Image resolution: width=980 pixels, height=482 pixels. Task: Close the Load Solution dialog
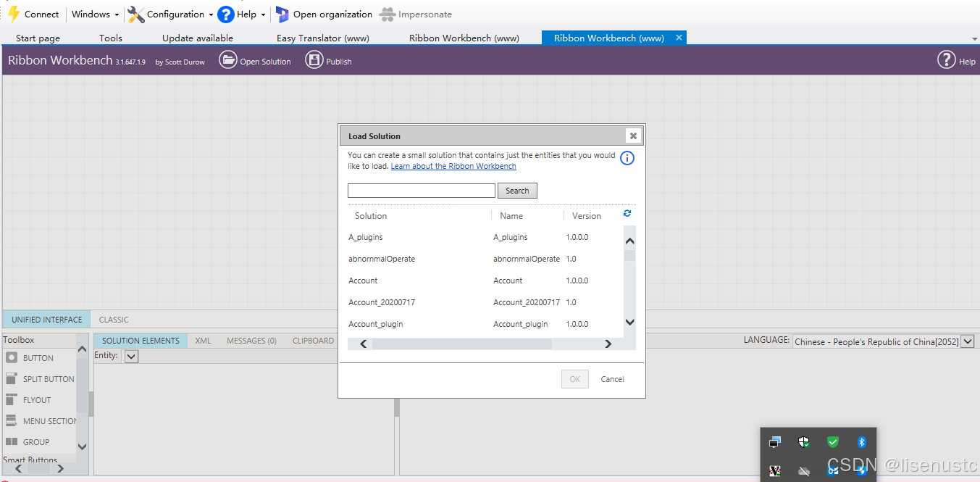click(633, 136)
